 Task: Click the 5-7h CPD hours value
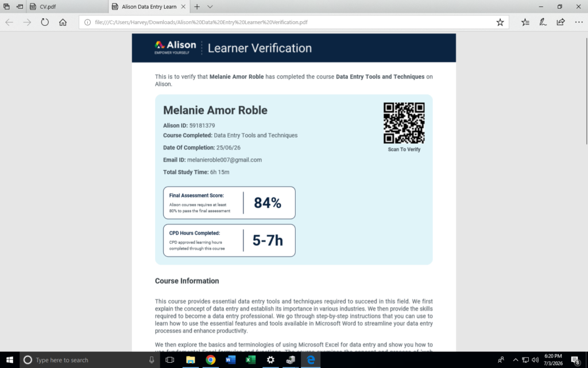pos(268,240)
